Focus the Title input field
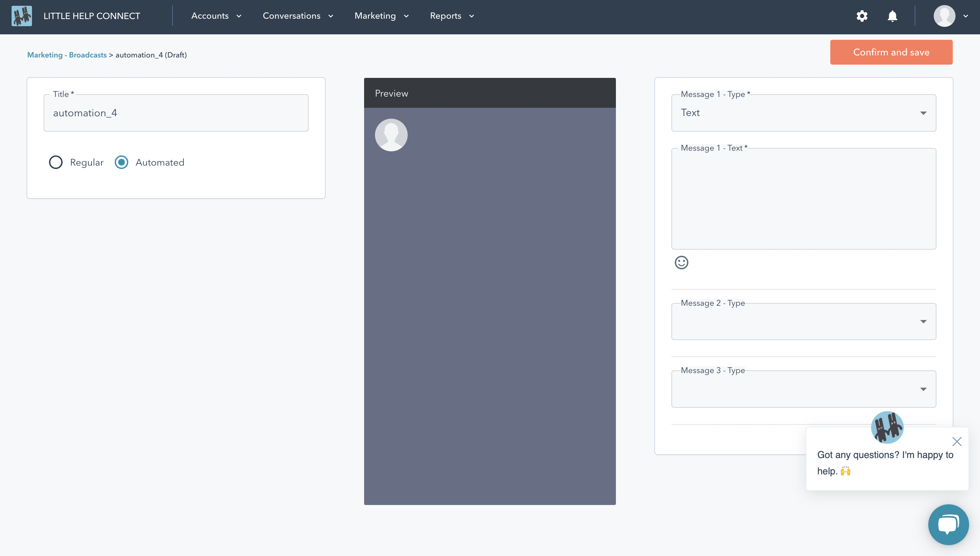 point(176,113)
